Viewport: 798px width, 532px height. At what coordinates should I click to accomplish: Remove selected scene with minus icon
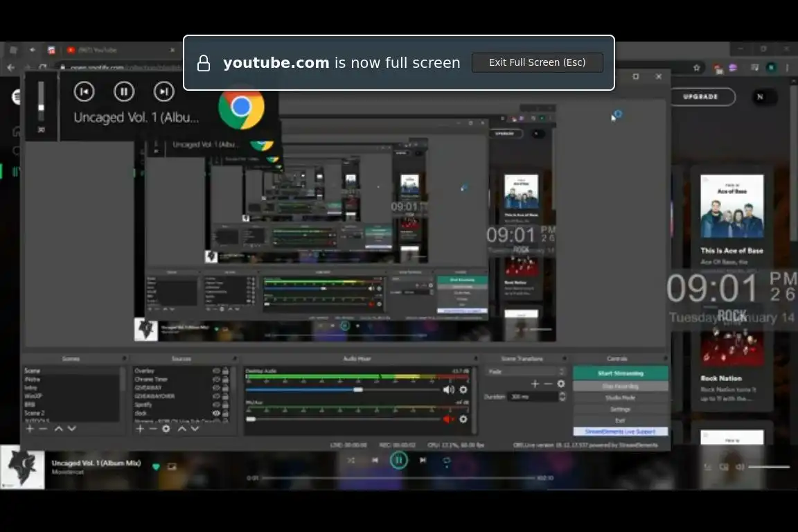pos(43,429)
